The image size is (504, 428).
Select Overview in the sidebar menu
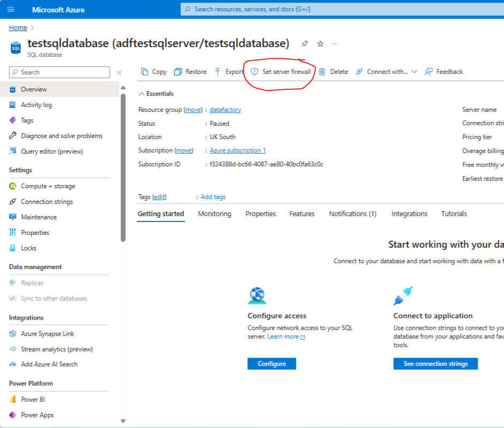[59, 89]
